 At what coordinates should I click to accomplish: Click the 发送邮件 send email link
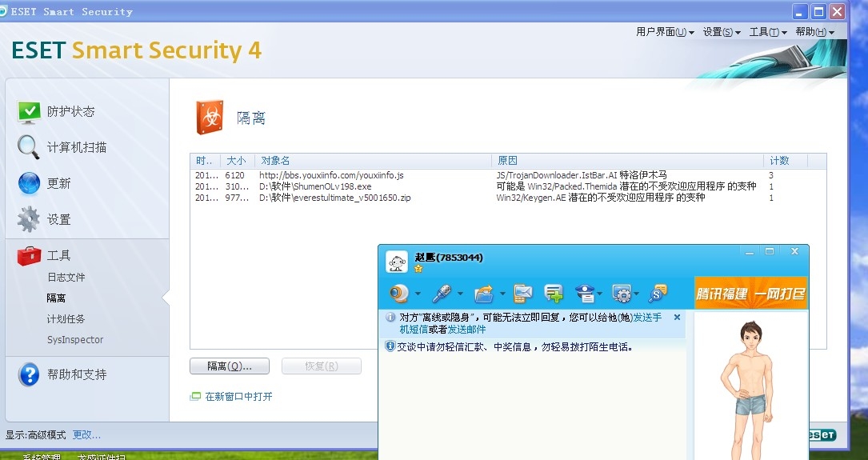tap(466, 330)
